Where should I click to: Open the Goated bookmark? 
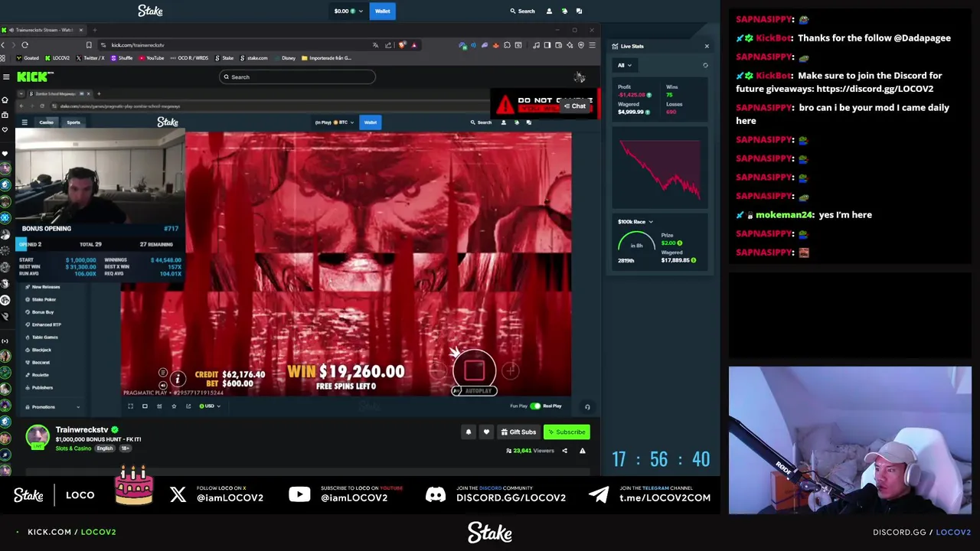pyautogui.click(x=28, y=58)
